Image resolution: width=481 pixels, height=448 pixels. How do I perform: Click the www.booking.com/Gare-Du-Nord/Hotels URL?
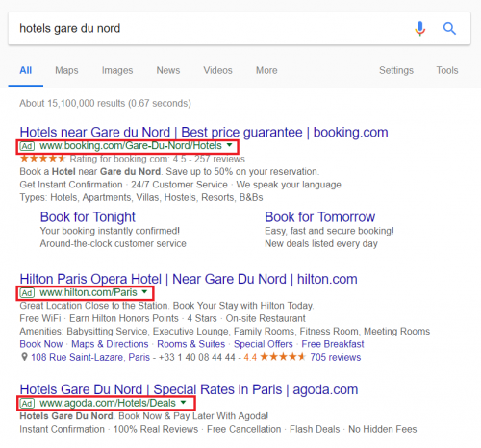pyautogui.click(x=131, y=146)
